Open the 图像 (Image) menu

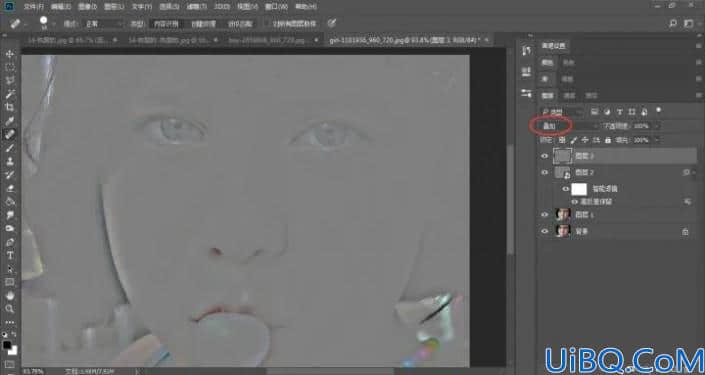tap(87, 7)
